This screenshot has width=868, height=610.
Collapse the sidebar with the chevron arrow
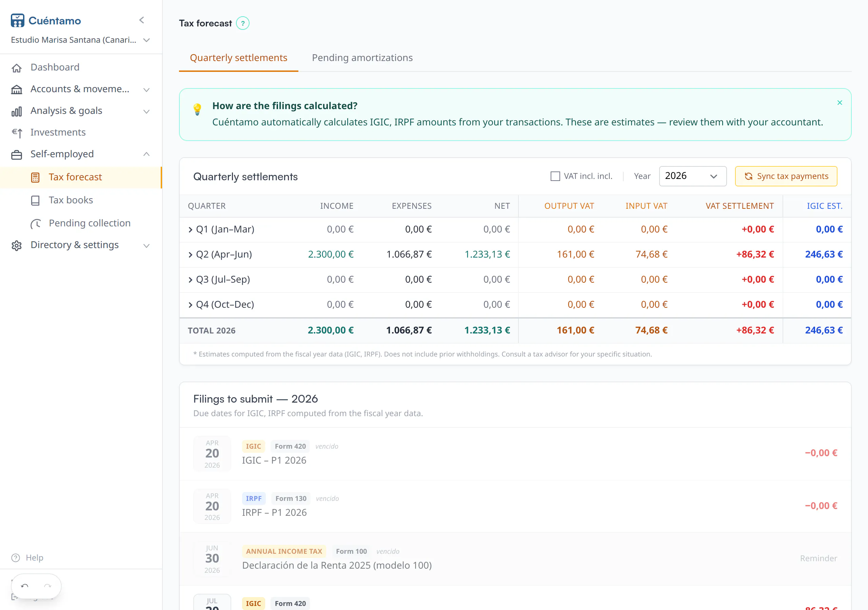(x=142, y=20)
